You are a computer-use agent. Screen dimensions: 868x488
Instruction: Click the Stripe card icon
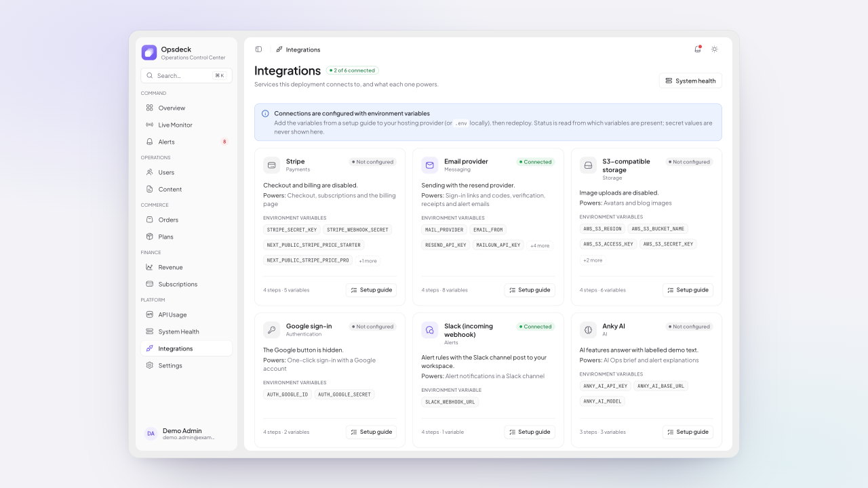(x=272, y=165)
